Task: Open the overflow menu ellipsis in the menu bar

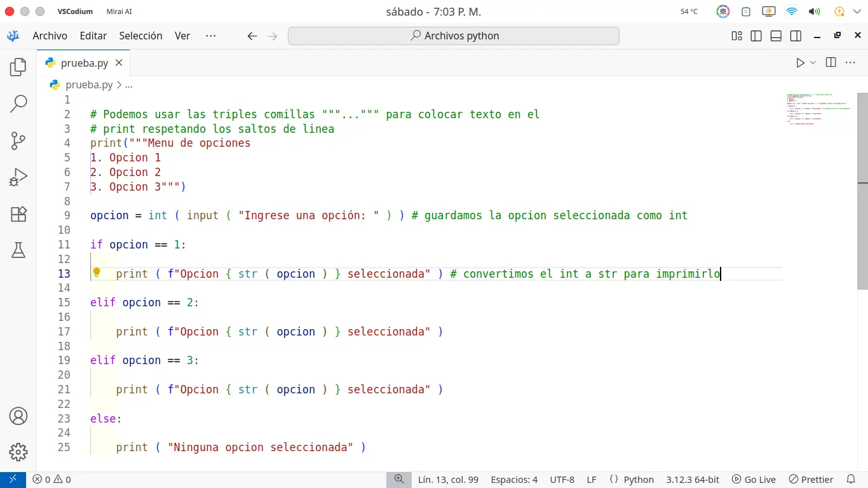Action: (211, 36)
